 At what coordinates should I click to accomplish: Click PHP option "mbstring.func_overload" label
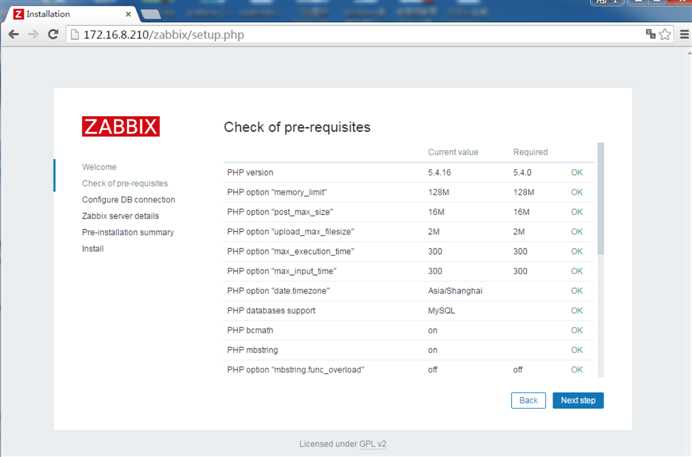[295, 370]
